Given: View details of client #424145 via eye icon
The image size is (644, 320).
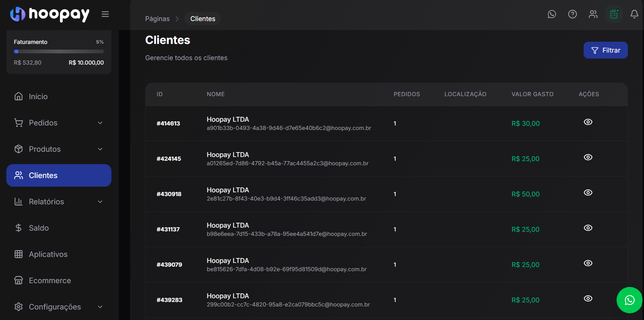Looking at the screenshot, I should point(588,157).
